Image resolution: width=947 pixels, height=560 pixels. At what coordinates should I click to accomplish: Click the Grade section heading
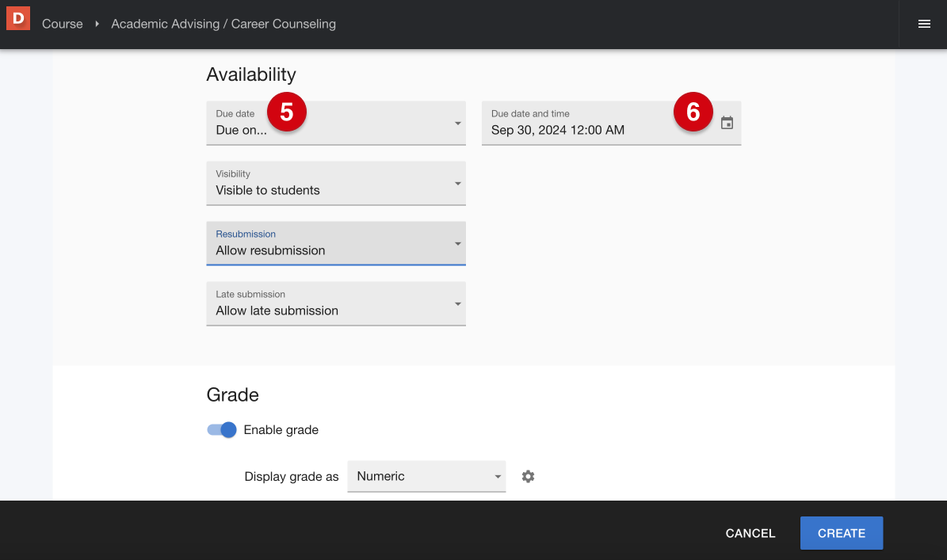pyautogui.click(x=232, y=394)
